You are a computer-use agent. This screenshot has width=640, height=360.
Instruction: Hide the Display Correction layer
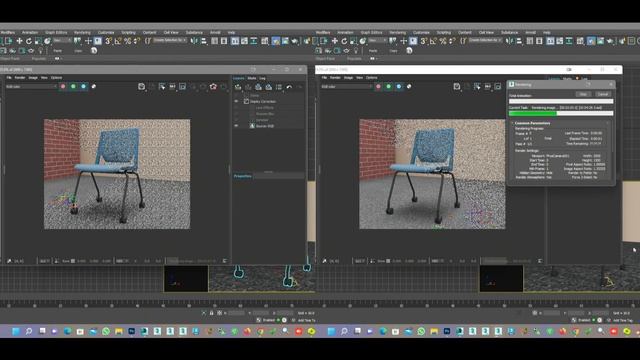tap(236, 101)
